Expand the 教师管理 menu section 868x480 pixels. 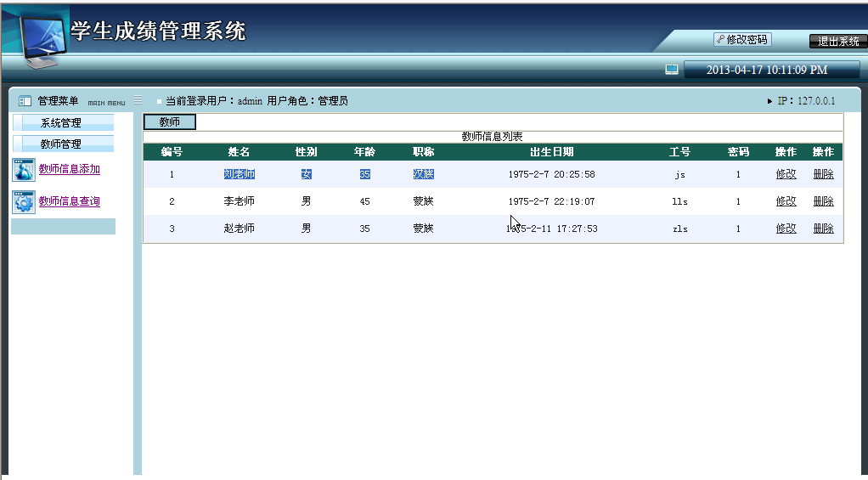click(x=63, y=144)
